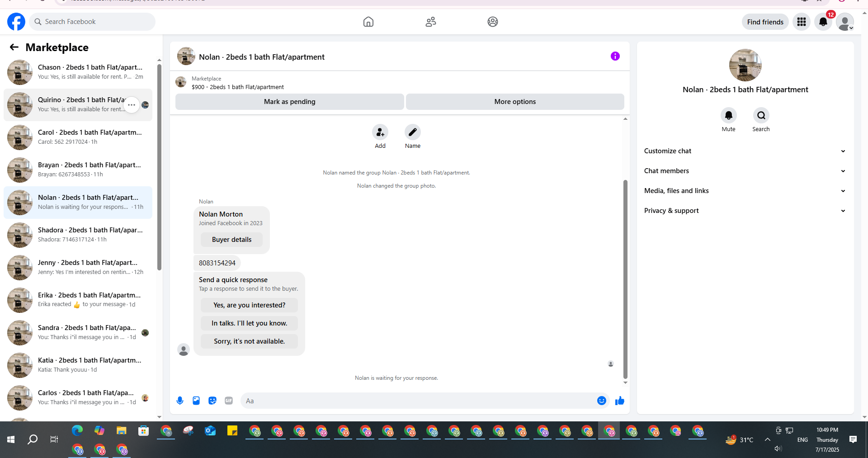Open Brayan conversation in list
This screenshot has width=868, height=458.
point(78,170)
